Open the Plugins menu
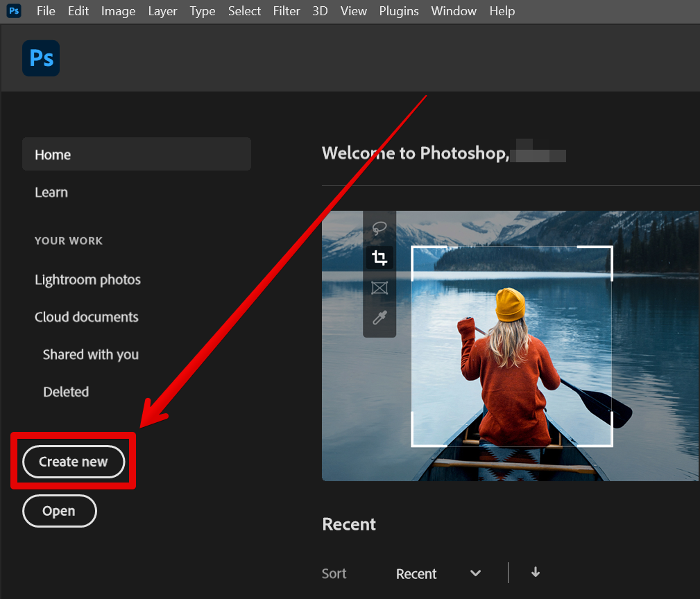The width and height of the screenshot is (700, 599). coord(399,11)
